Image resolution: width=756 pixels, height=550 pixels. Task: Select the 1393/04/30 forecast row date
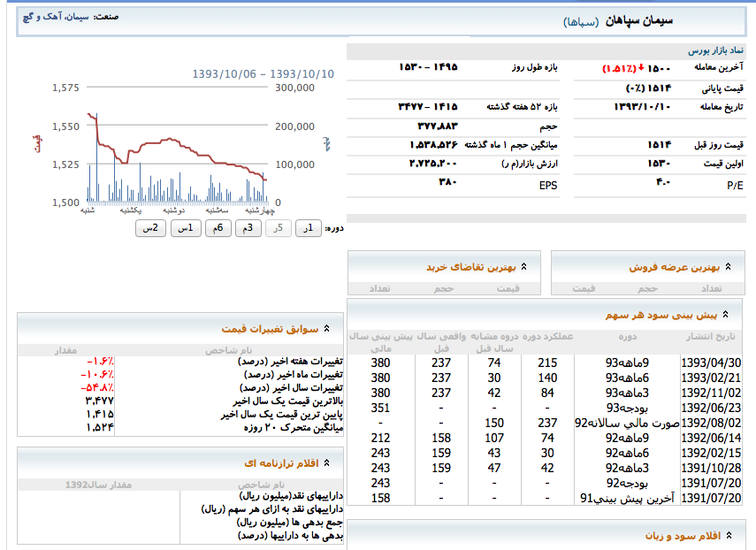click(711, 363)
